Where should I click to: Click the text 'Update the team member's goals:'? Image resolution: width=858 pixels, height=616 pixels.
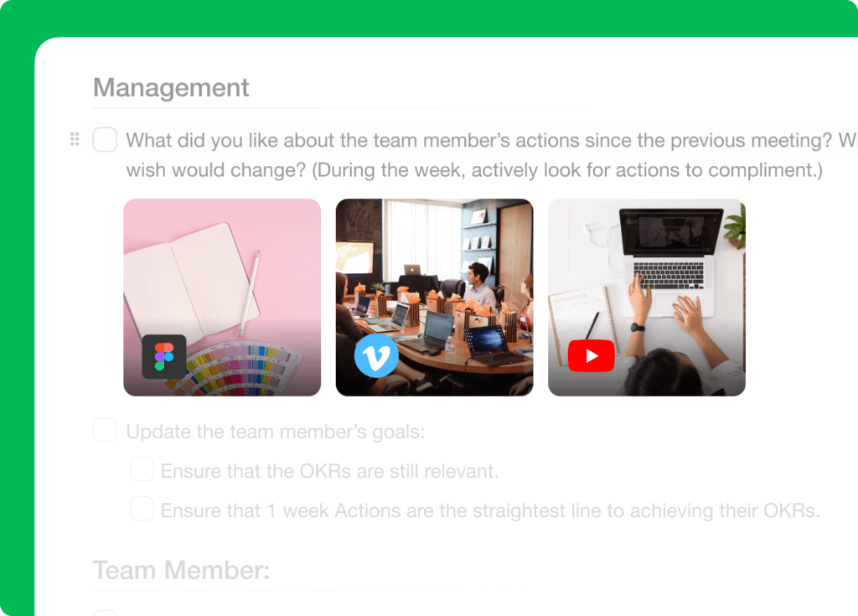point(275,432)
